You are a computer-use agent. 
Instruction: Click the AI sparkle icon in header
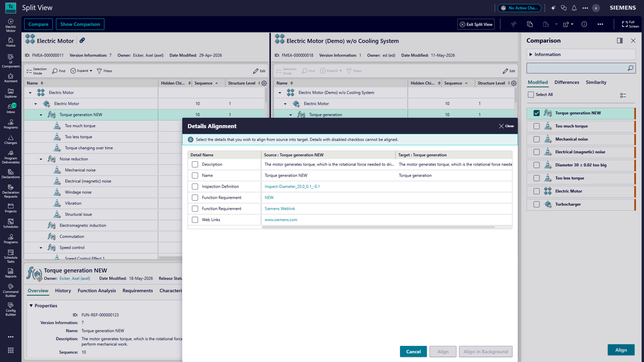click(553, 8)
